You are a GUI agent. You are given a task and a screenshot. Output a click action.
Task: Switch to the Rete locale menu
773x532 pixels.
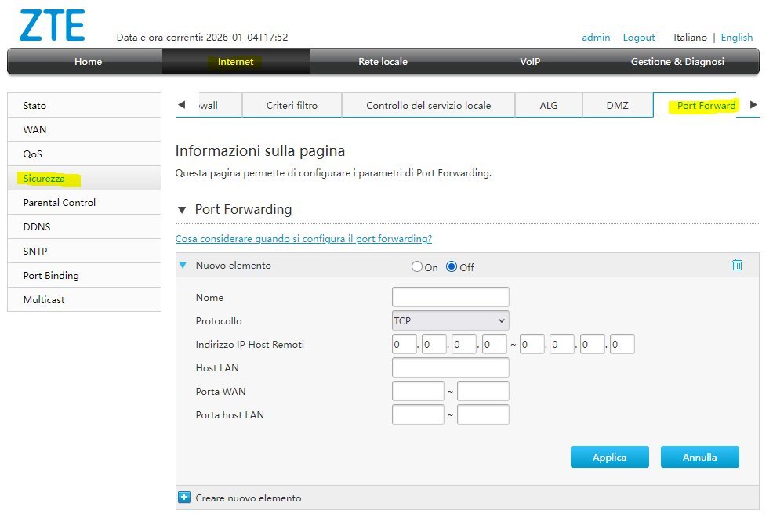tap(383, 61)
